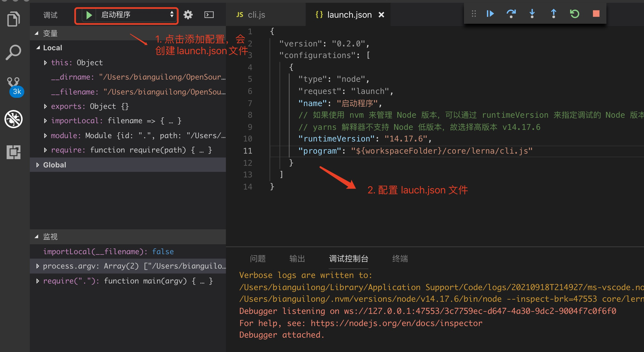Click the nvm comment on line 8
Screen dimensions: 644x352
[471, 115]
